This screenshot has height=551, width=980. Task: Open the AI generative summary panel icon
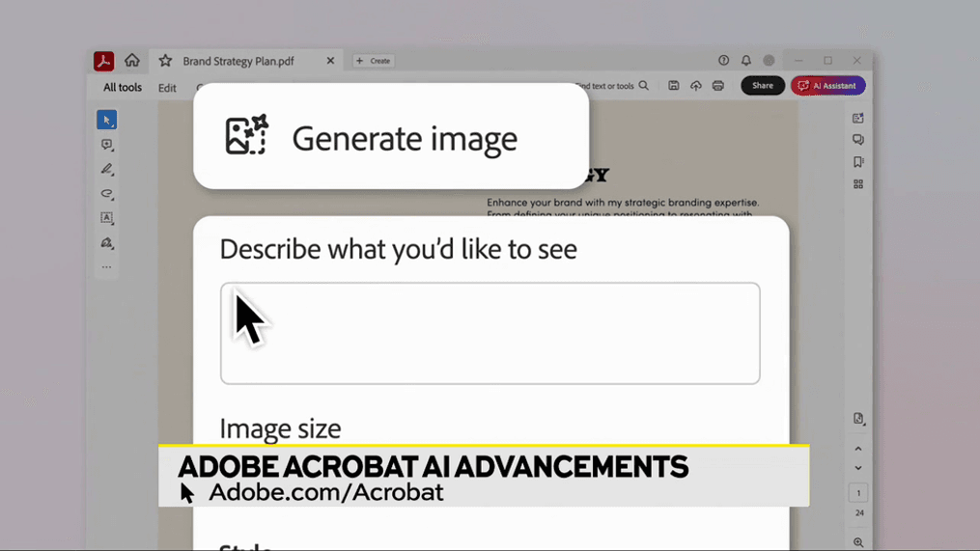(x=858, y=118)
